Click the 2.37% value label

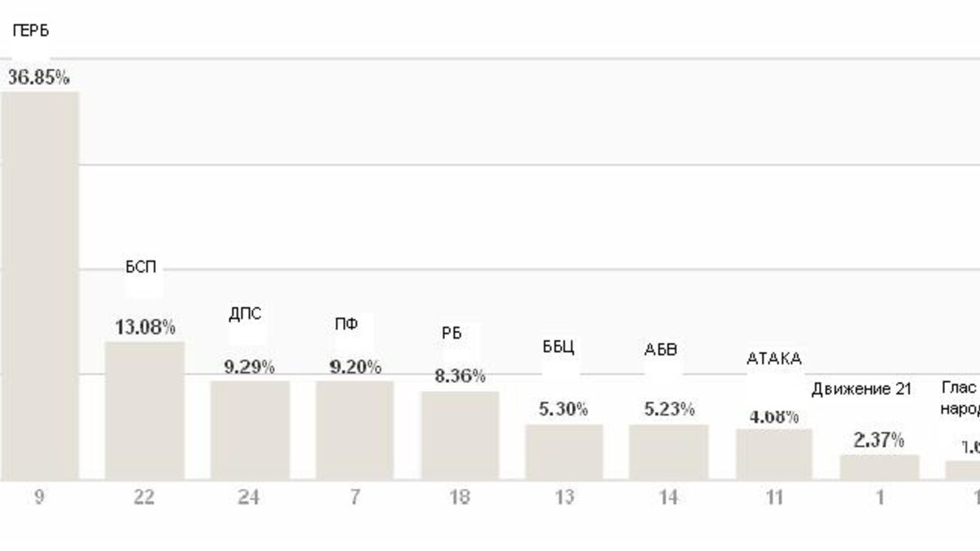pyautogui.click(x=879, y=441)
